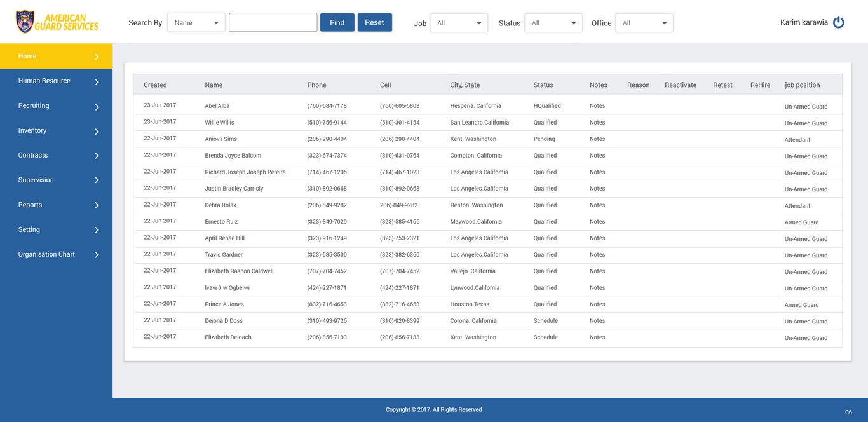Click the power logout icon

839,22
